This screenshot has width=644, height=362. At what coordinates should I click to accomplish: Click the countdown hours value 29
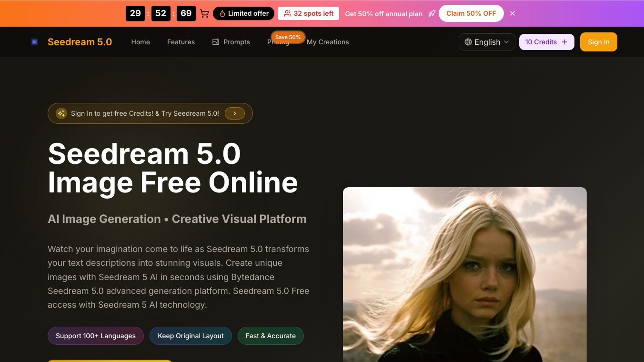(x=135, y=13)
